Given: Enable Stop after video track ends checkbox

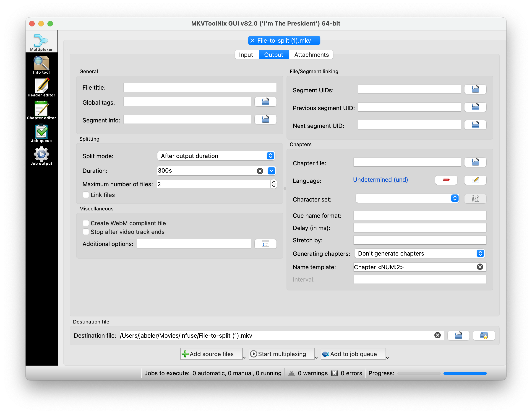Looking at the screenshot, I should 85,232.
